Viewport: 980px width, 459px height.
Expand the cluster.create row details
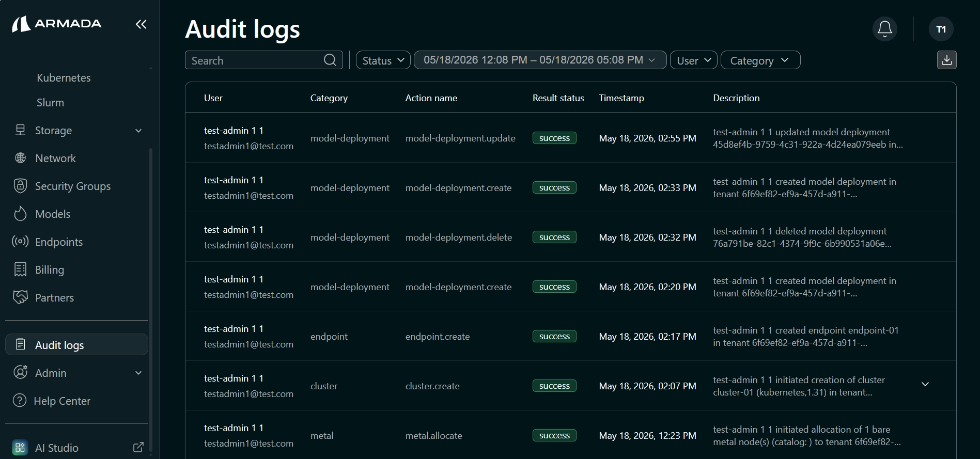tap(925, 384)
